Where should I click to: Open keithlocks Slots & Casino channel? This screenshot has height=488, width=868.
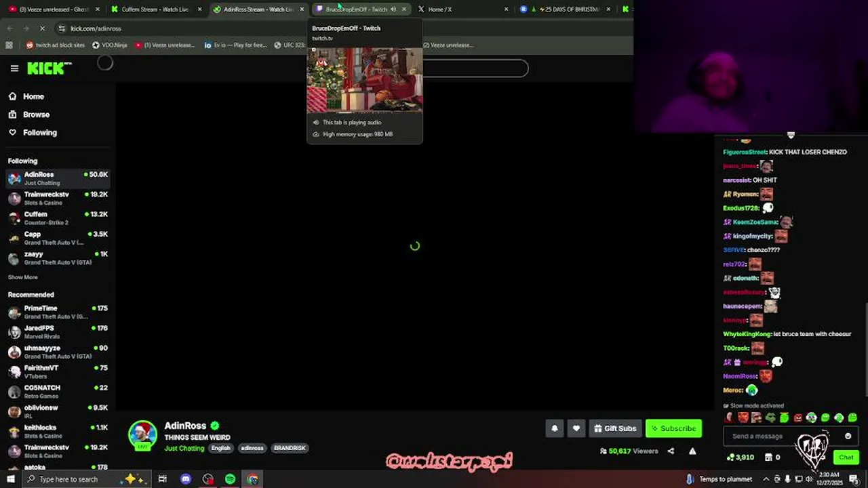(58, 431)
